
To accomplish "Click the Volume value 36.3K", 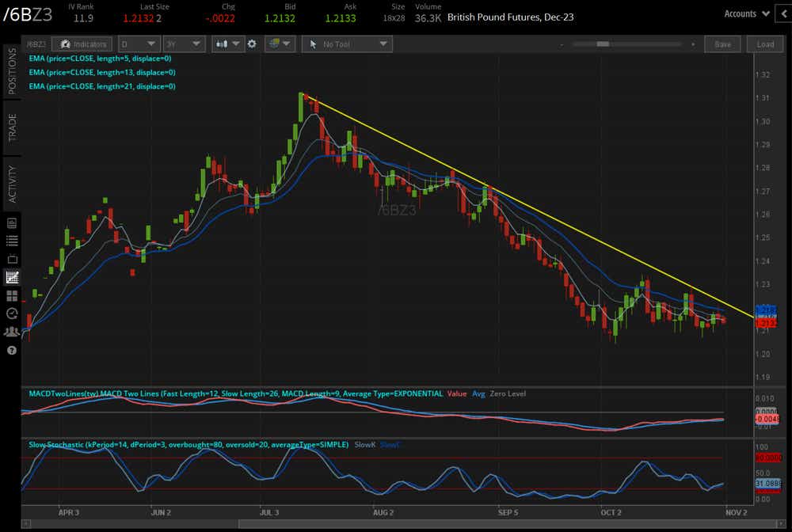I will (x=428, y=18).
